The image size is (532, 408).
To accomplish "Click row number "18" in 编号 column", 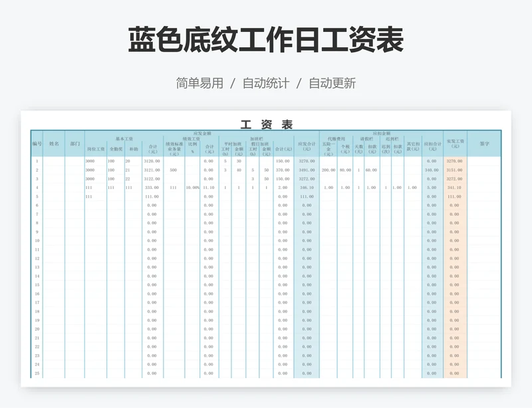I will pos(37,311).
